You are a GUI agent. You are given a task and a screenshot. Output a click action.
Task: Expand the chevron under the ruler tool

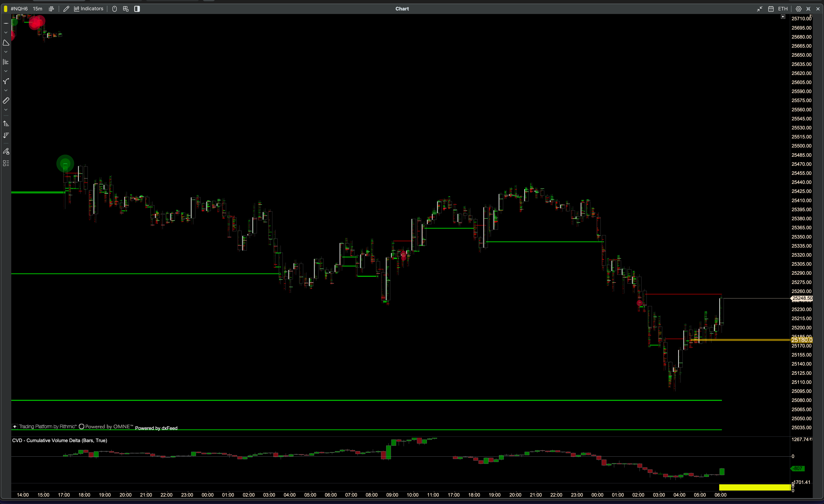pyautogui.click(x=6, y=110)
